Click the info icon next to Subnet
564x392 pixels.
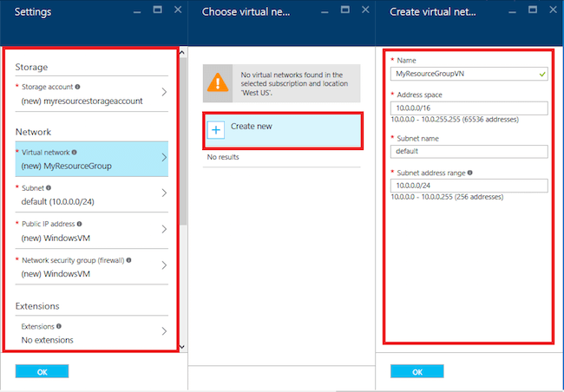(x=48, y=187)
